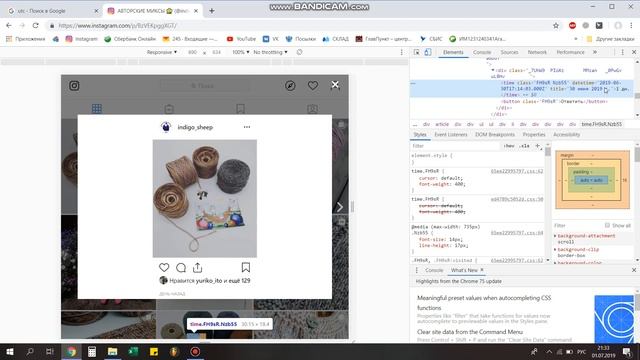The height and width of the screenshot is (360, 640).
Task: Open post options three-dot menu
Action: [x=247, y=127]
